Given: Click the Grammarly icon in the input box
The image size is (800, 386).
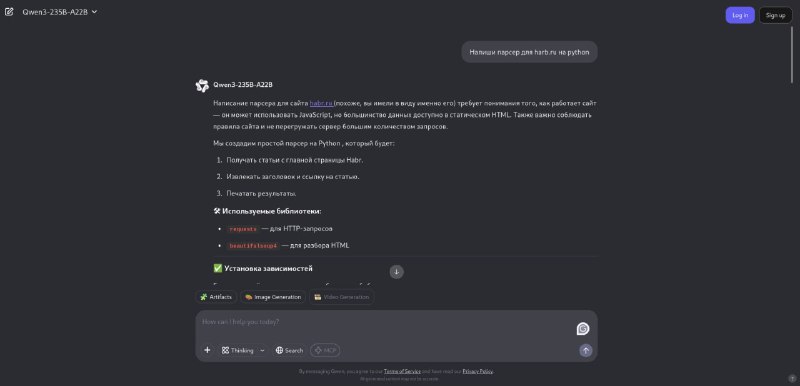Looking at the screenshot, I should tap(583, 329).
